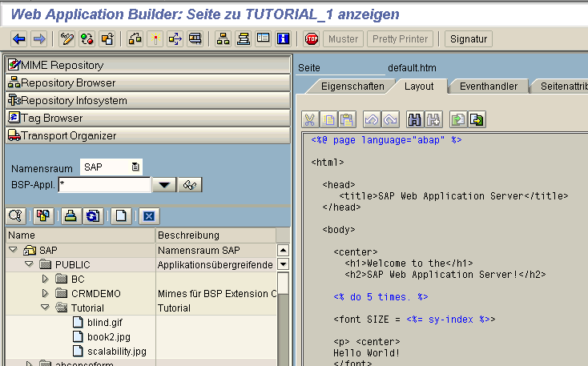Collapse the Tutorial folder node
588x366 pixels.
(x=45, y=308)
